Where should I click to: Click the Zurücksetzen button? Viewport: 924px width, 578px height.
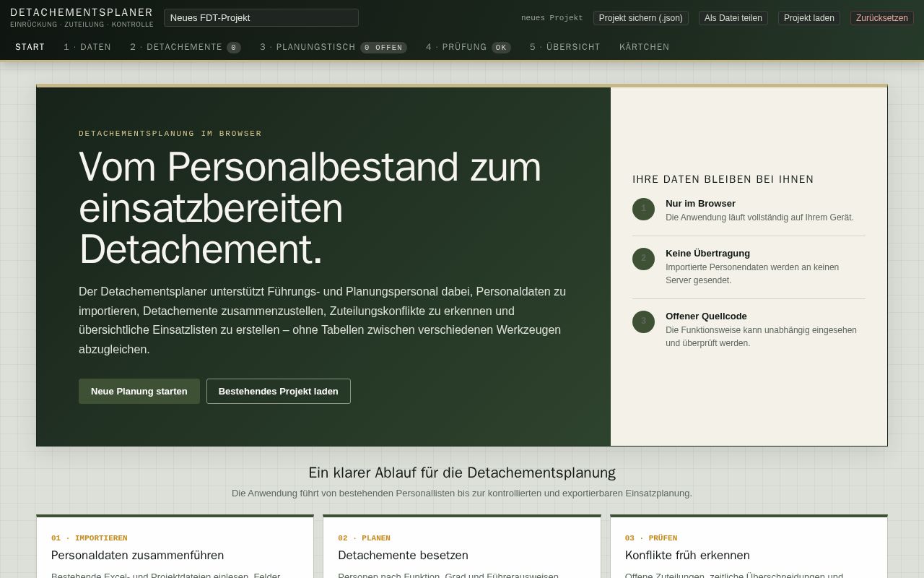coord(881,18)
